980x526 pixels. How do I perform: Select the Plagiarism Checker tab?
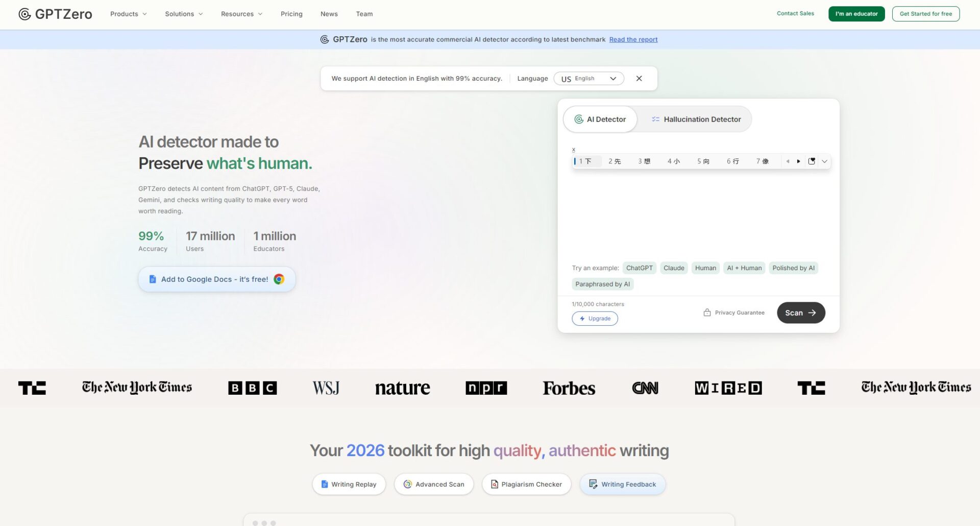[526, 484]
